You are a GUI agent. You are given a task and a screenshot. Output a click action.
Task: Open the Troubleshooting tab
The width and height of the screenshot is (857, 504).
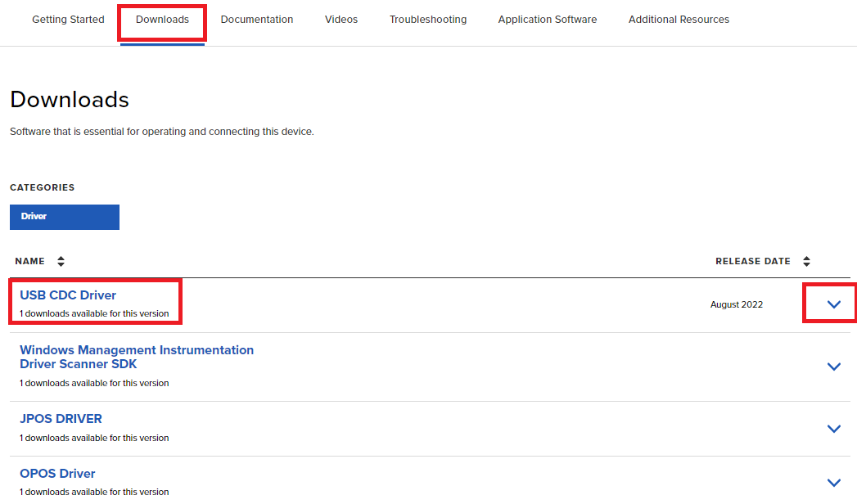click(427, 20)
